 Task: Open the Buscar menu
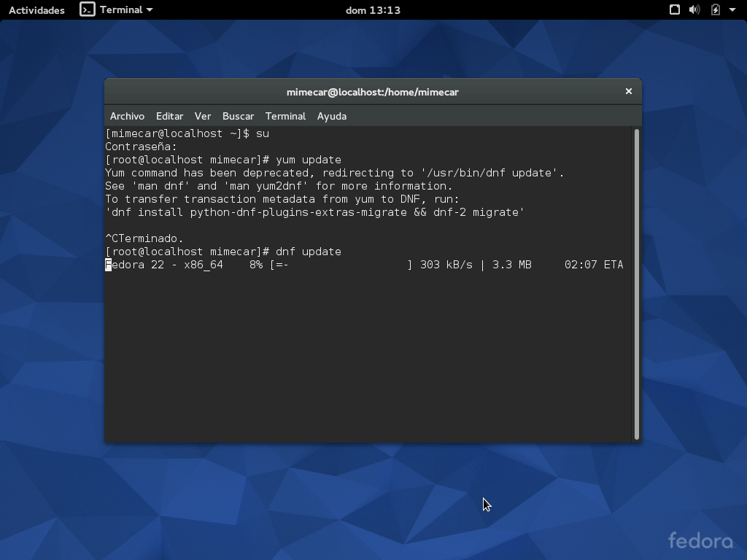[x=238, y=116]
